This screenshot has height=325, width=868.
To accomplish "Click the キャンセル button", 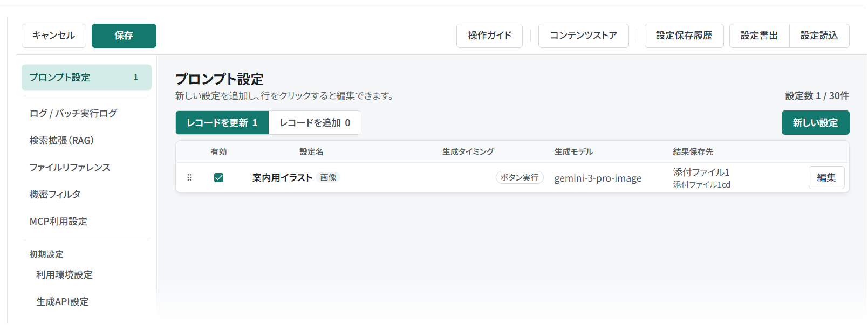I will click(x=54, y=36).
